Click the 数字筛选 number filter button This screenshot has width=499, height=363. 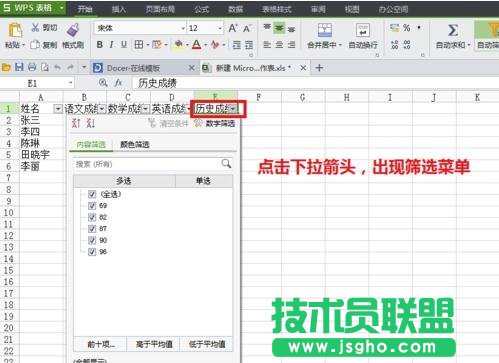(215, 123)
